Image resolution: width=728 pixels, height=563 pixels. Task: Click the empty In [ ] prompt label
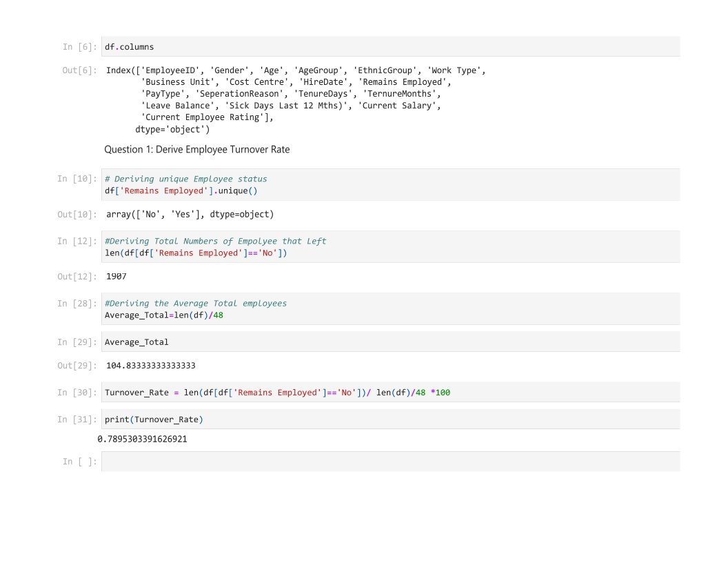pos(79,462)
